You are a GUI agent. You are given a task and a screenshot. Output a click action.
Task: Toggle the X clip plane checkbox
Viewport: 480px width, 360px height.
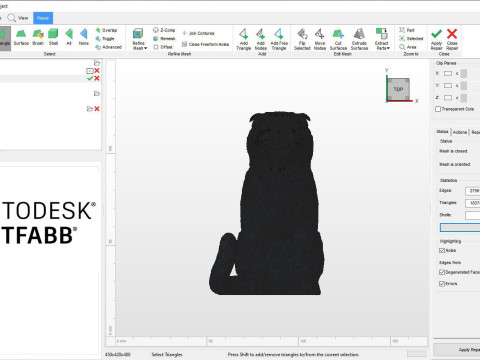point(448,73)
